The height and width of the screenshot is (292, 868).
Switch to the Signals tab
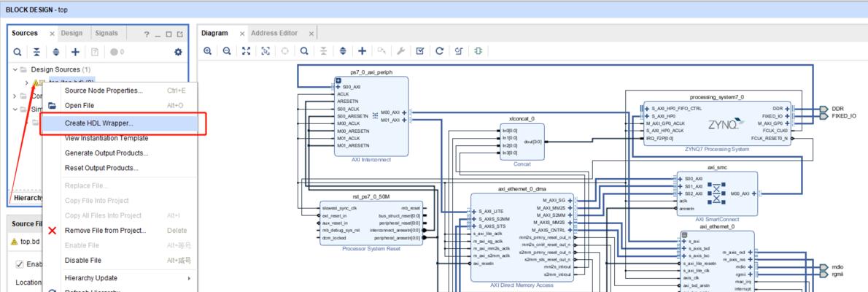[x=106, y=34]
